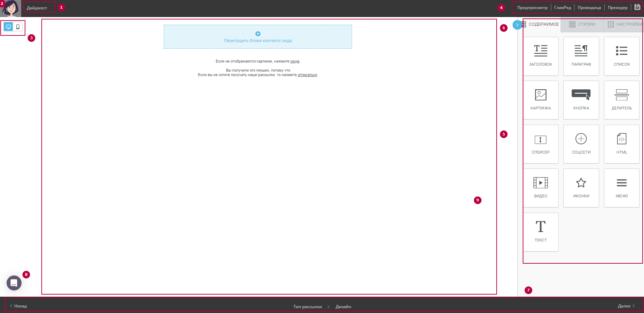Viewport: 644px width, 313px height.
Task: Click the save diskette icon
Action: 637,7
